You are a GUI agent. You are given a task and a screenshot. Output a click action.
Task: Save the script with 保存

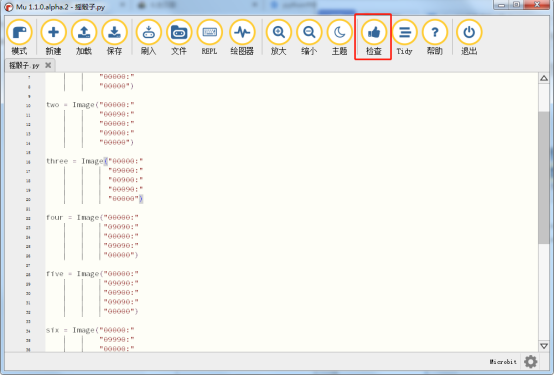(114, 37)
